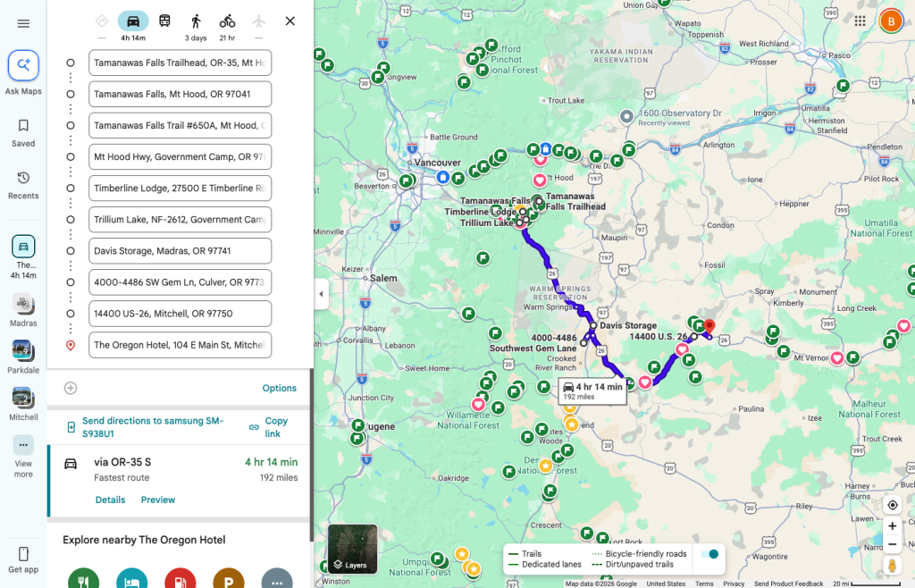Screen dimensions: 915x588
Task: Select Transit travel mode
Action: pyautogui.click(x=165, y=21)
